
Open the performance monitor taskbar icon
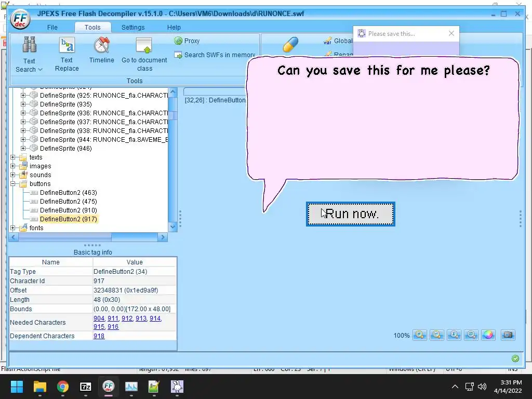(131, 386)
